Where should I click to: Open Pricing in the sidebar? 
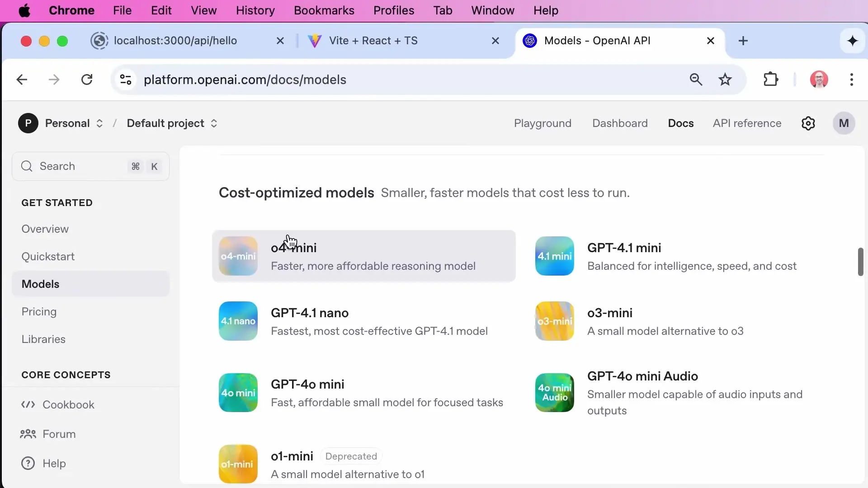click(x=39, y=312)
